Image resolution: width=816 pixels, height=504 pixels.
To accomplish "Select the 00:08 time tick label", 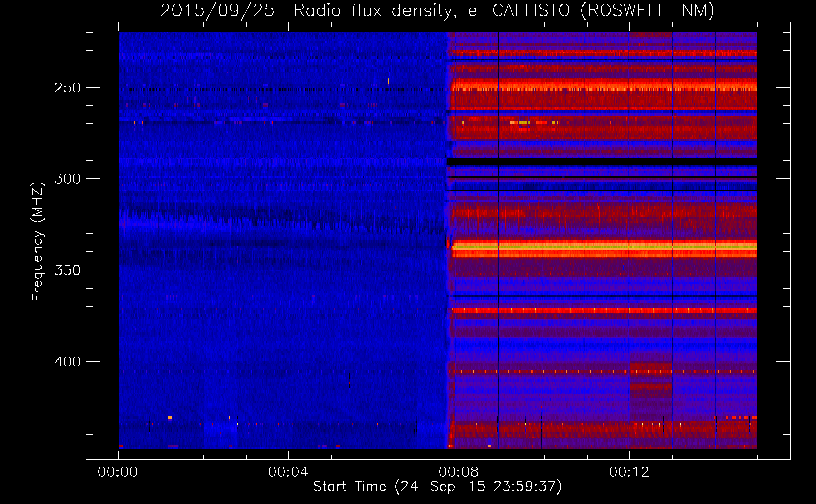I will [x=459, y=472].
